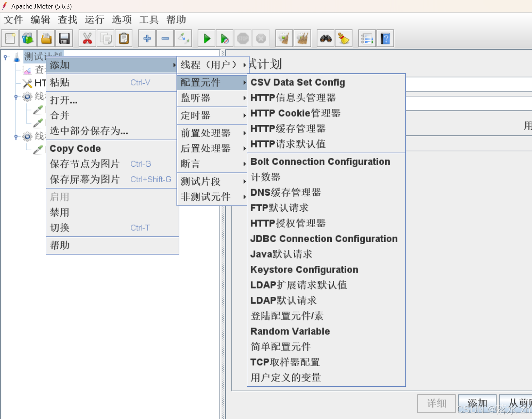Click the New test plan icon
Image resolution: width=532 pixels, height=419 pixels.
10,38
